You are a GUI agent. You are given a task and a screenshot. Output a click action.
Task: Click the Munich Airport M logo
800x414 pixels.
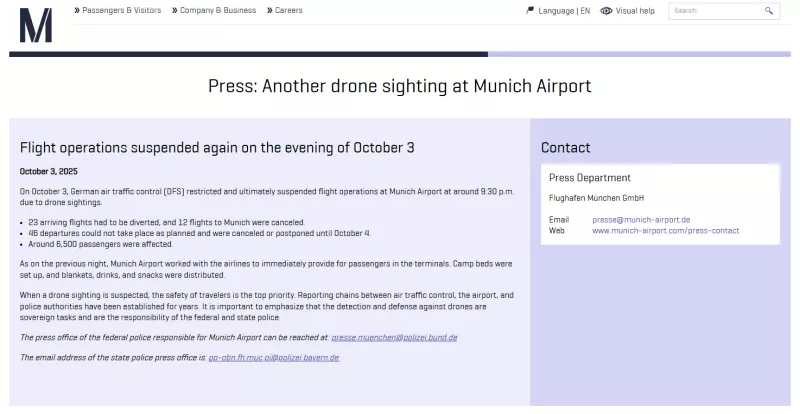tap(36, 25)
